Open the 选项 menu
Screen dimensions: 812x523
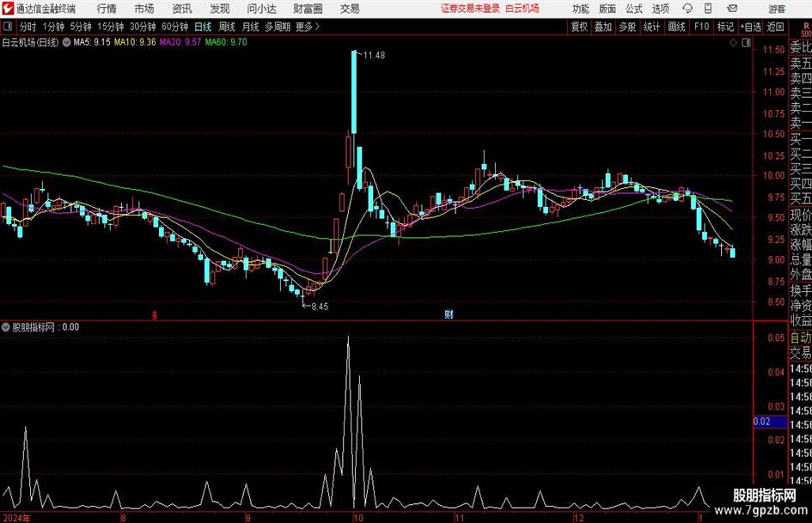coord(660,9)
